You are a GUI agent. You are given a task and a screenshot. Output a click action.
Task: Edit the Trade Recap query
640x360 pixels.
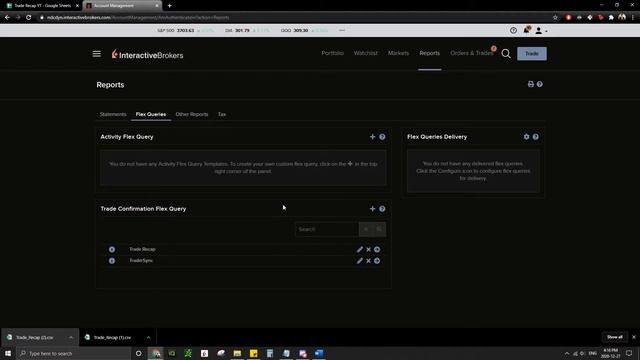pos(360,249)
